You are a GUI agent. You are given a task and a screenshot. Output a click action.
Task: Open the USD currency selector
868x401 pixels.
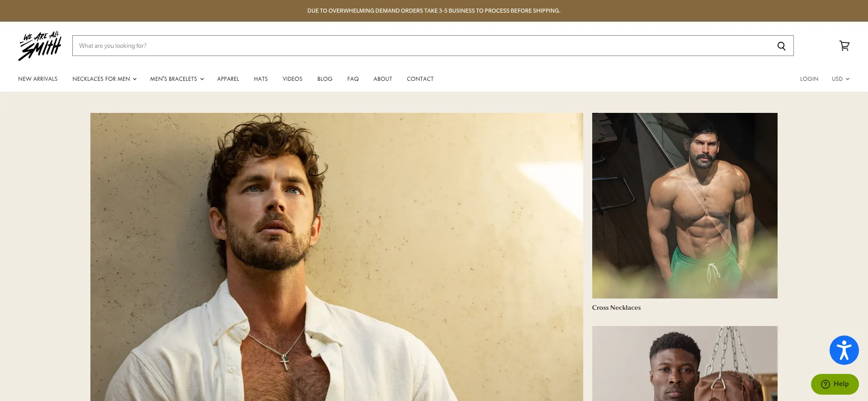pos(840,79)
